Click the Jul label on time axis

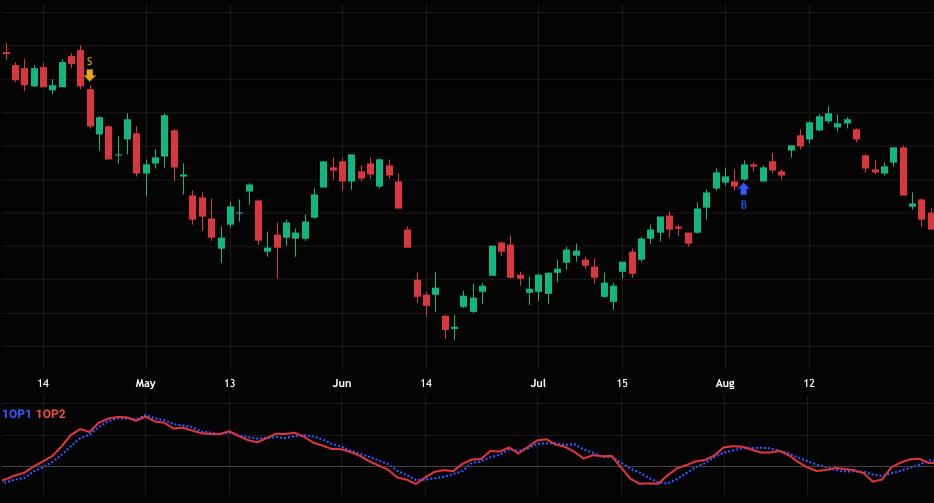coord(538,383)
